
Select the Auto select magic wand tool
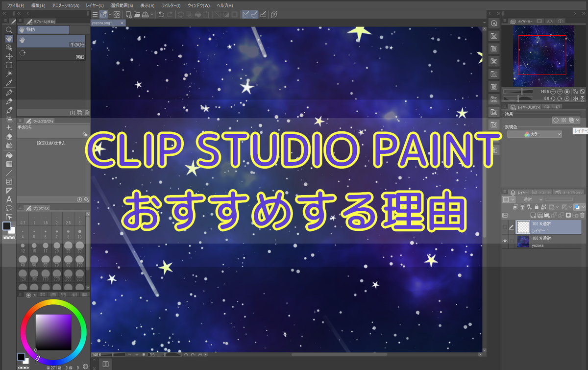coord(9,74)
